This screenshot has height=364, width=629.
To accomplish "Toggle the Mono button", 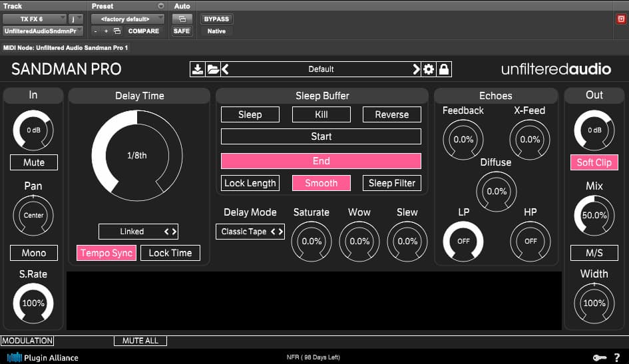I will [x=34, y=253].
